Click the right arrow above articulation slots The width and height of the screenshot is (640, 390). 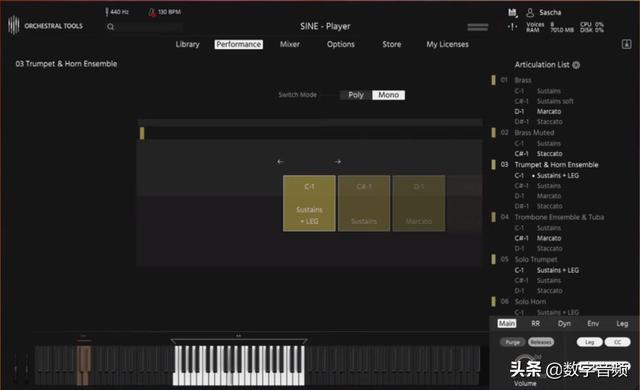click(338, 162)
